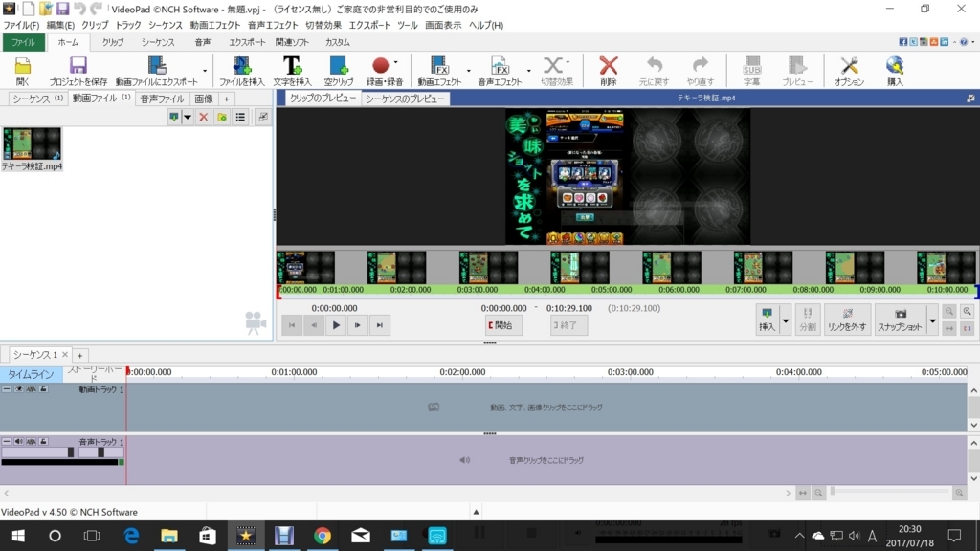Open Google Chrome from the Windows taskbar
The image size is (980, 551).
[x=322, y=536]
